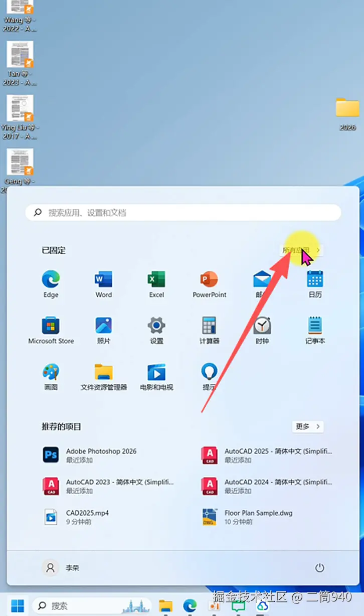Launch PowerPoint from pinned apps

[210, 283]
